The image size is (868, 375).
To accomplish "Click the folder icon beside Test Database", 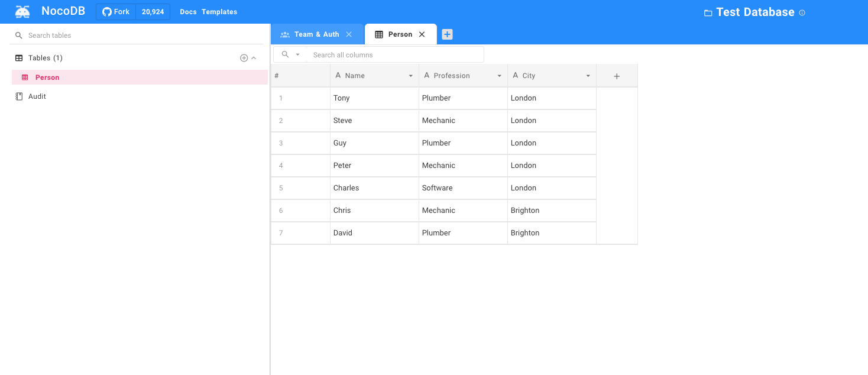I will coord(708,12).
